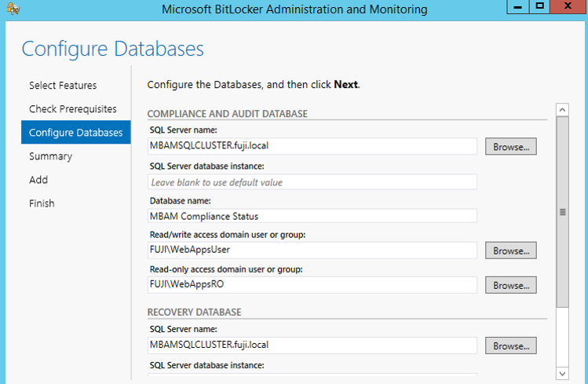
Task: Click the Recovery Database section heading
Action: 194,312
